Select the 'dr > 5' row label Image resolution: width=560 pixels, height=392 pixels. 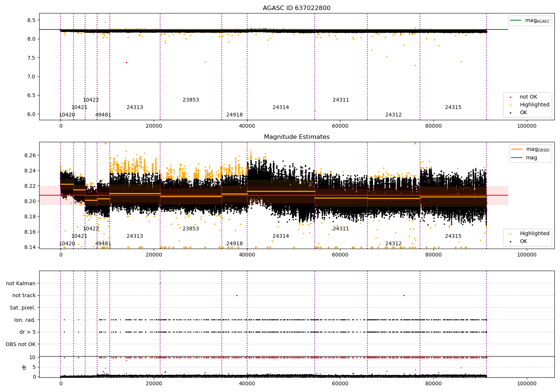[28, 332]
